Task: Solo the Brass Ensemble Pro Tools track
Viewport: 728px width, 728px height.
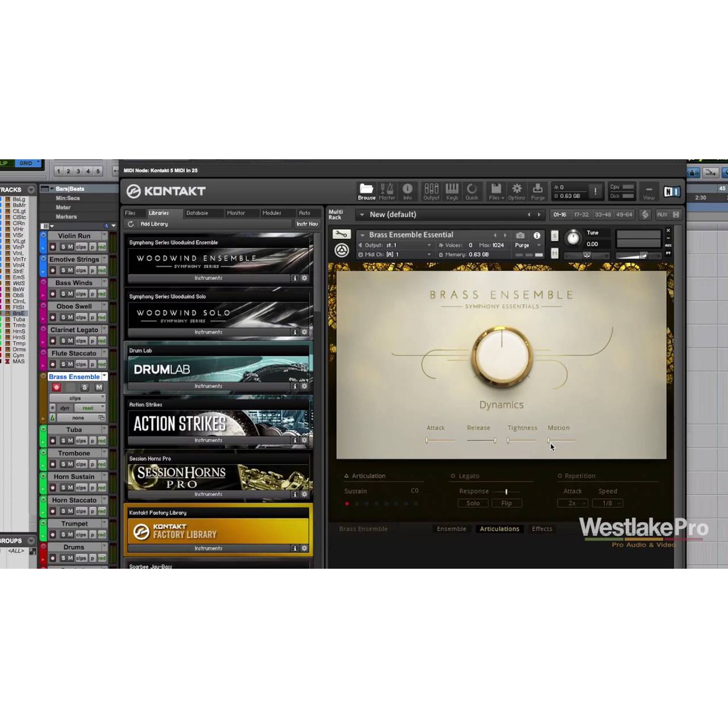Action: [85, 387]
